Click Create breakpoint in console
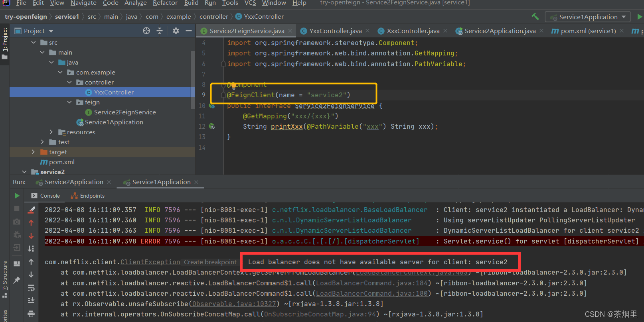Image resolution: width=644 pixels, height=322 pixels. (210, 262)
